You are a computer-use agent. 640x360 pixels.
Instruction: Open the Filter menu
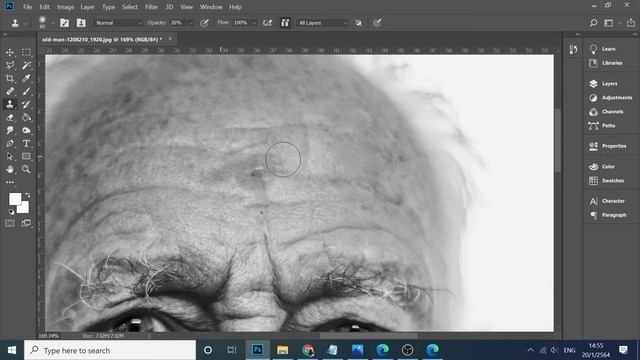point(151,7)
